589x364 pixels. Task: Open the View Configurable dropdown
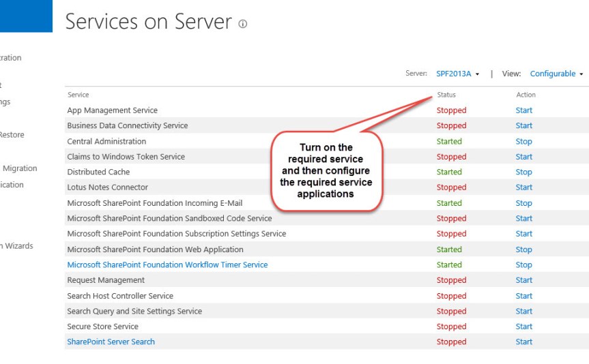click(x=556, y=74)
